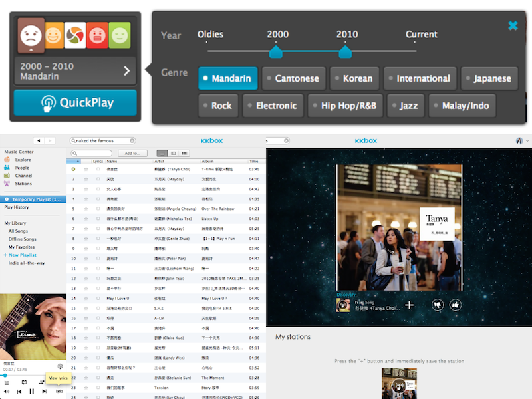Click the 2010 year slider handle

coord(345,52)
